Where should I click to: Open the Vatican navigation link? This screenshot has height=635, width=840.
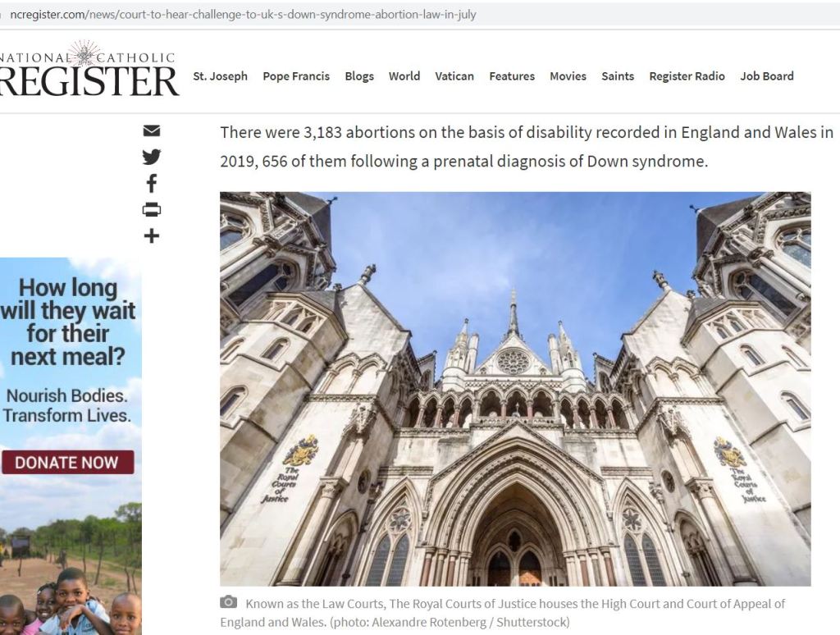(454, 76)
